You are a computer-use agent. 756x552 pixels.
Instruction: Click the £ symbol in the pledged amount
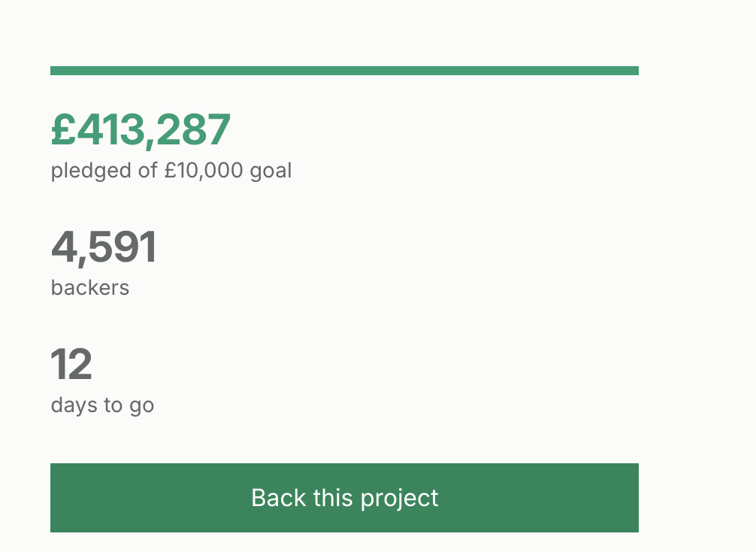tap(63, 130)
